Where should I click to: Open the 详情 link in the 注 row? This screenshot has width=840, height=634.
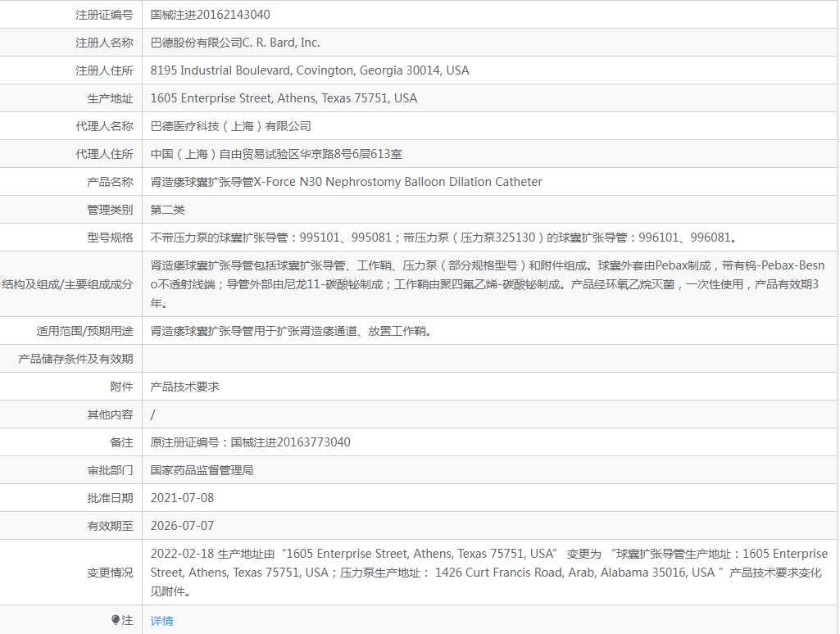[x=161, y=621]
